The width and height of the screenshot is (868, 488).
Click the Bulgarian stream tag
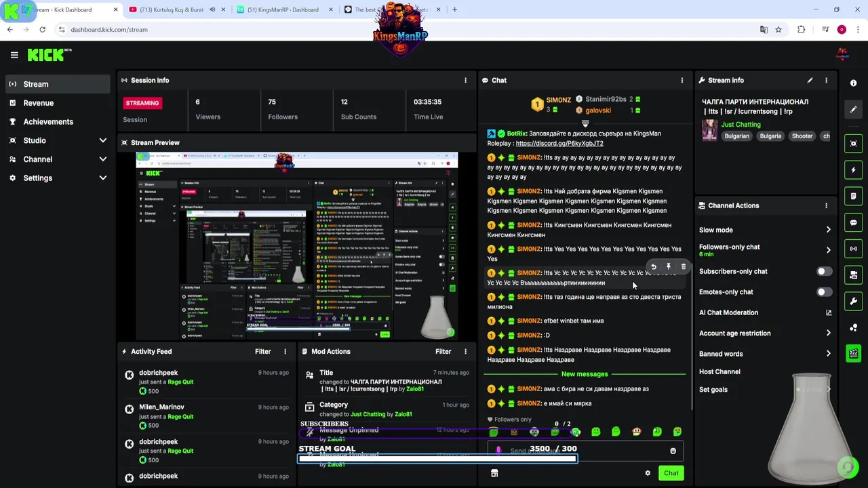[x=736, y=136]
